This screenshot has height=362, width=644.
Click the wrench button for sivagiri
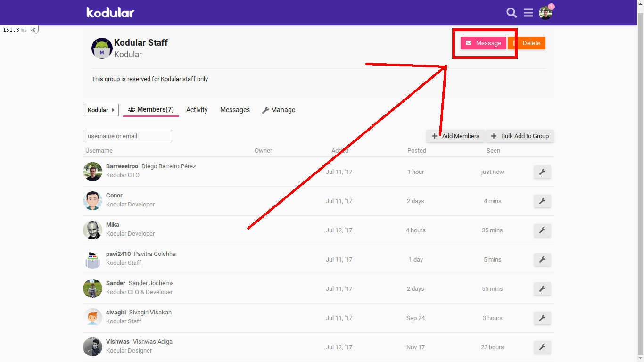pyautogui.click(x=542, y=318)
